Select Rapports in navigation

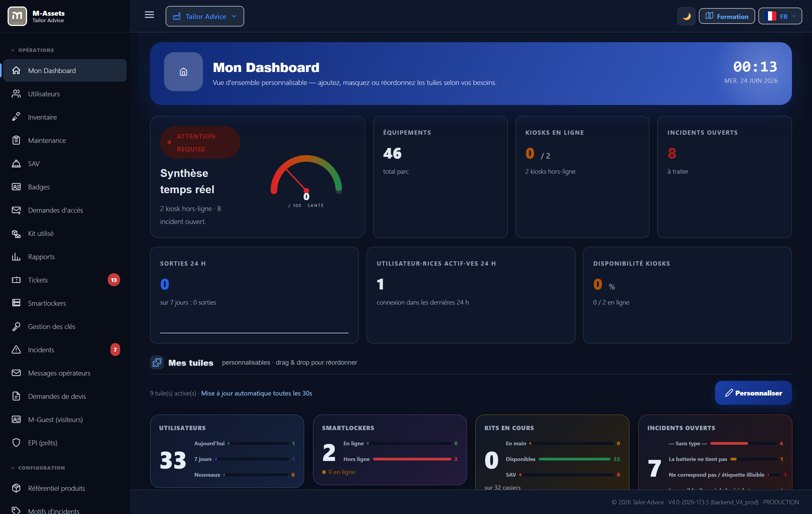coord(65,256)
